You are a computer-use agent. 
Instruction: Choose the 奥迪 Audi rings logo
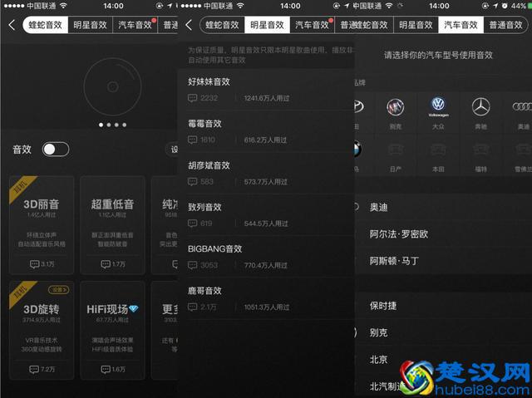[x=522, y=107]
